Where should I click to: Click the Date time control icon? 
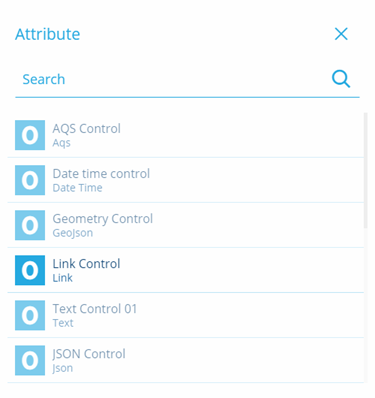tap(30, 180)
